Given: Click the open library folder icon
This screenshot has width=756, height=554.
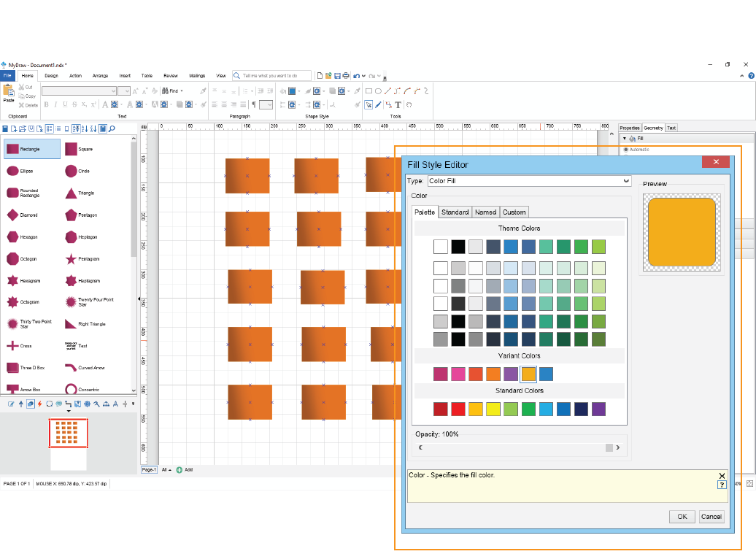Looking at the screenshot, I should coord(22,128).
